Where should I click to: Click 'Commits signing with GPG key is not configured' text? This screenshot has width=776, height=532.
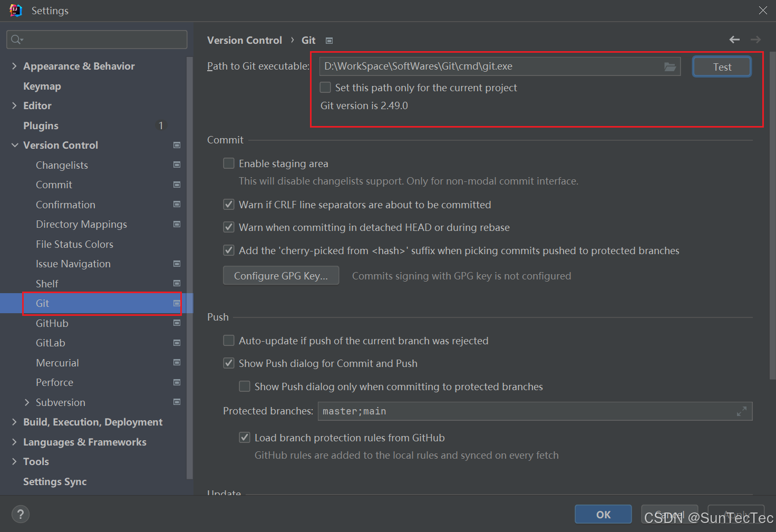coord(461,276)
